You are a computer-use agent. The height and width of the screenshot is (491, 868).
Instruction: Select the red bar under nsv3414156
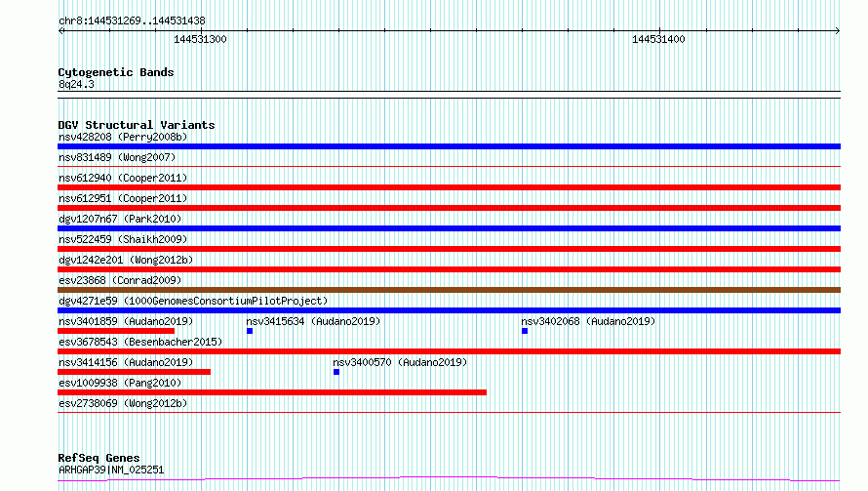pyautogui.click(x=134, y=372)
